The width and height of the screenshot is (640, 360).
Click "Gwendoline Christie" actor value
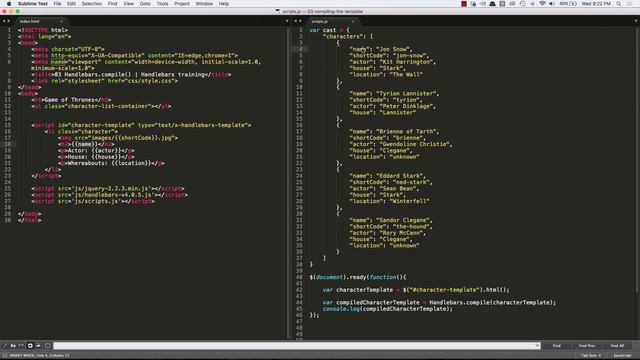tap(414, 144)
